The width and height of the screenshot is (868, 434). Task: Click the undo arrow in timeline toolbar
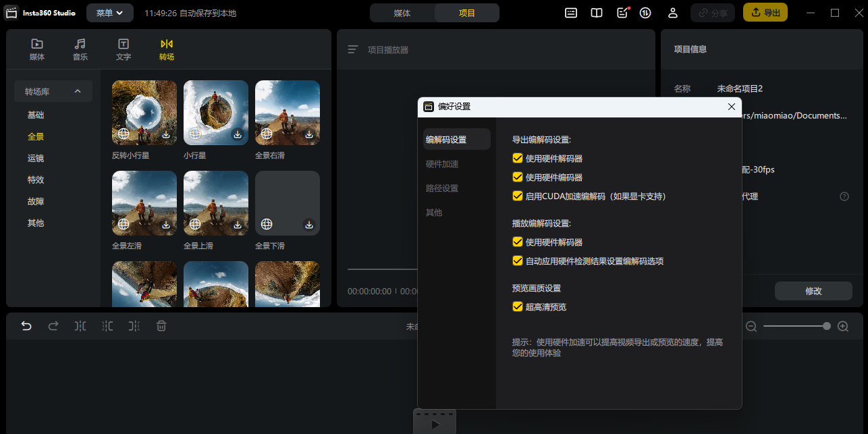pyautogui.click(x=26, y=326)
